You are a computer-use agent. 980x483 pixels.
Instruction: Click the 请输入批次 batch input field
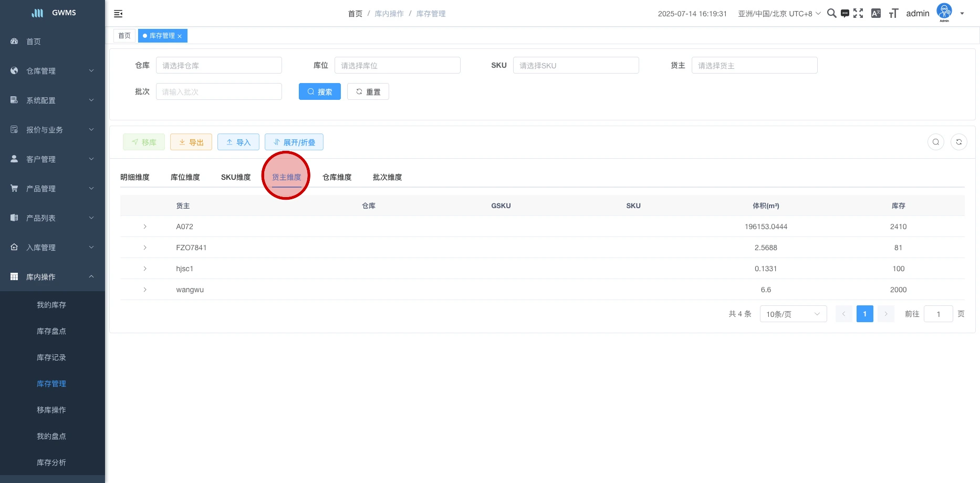tap(218, 92)
